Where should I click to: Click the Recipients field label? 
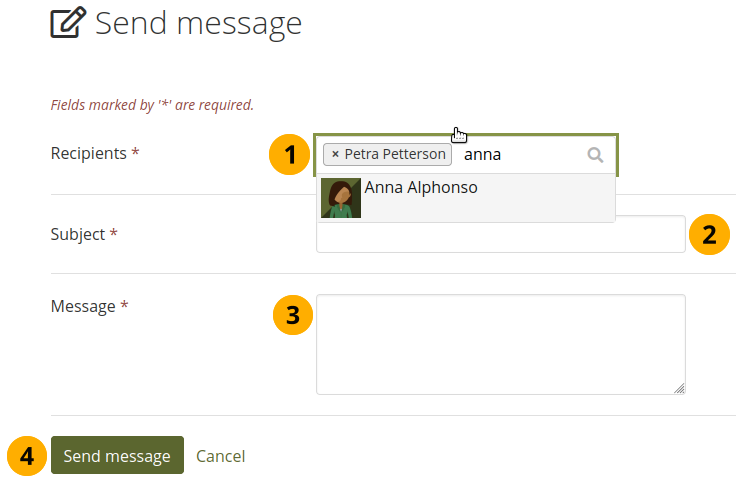[x=88, y=154]
